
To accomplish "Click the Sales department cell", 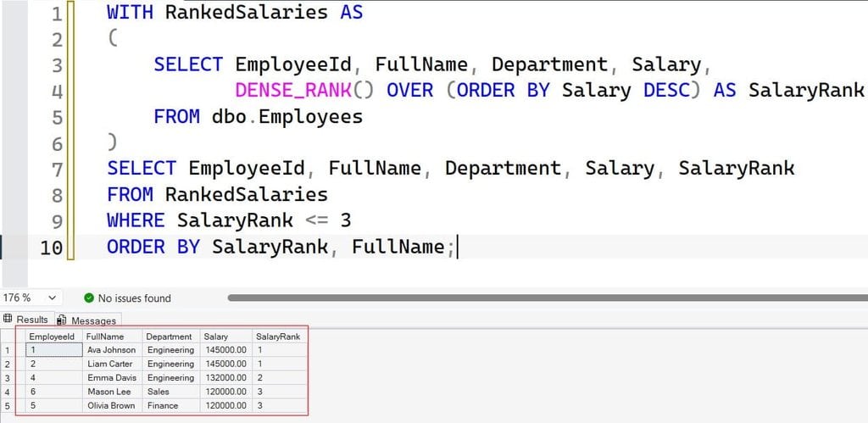I will tap(171, 392).
